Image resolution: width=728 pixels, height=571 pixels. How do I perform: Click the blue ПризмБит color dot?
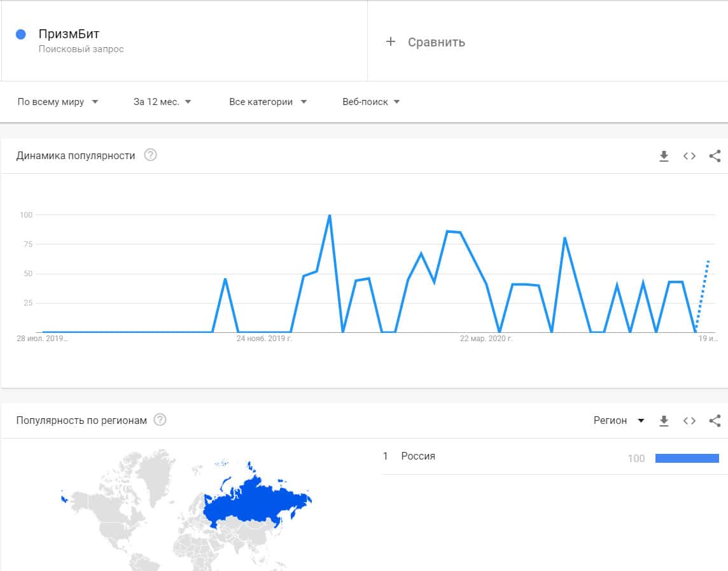(x=20, y=35)
